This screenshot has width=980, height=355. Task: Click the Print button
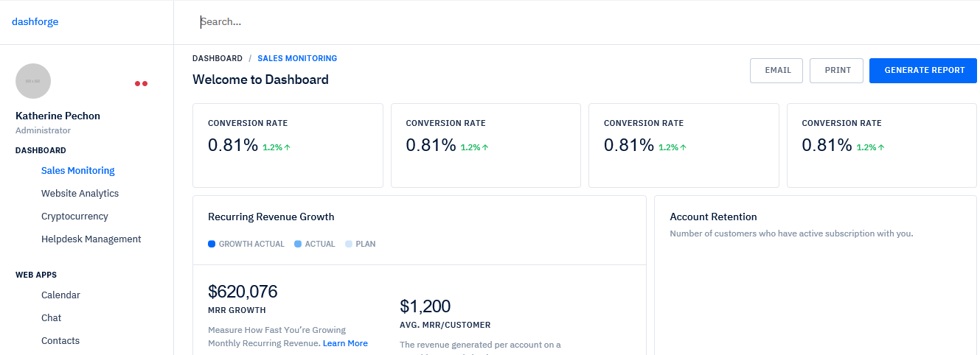click(x=837, y=71)
